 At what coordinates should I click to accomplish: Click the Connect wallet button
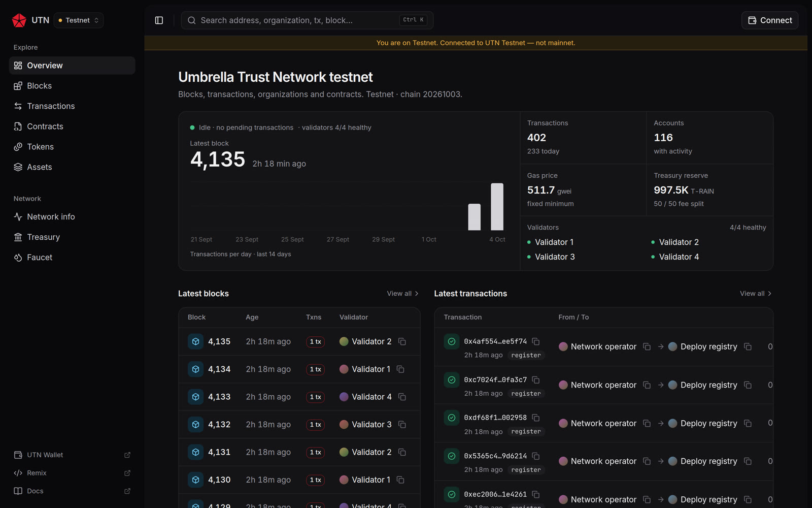770,20
